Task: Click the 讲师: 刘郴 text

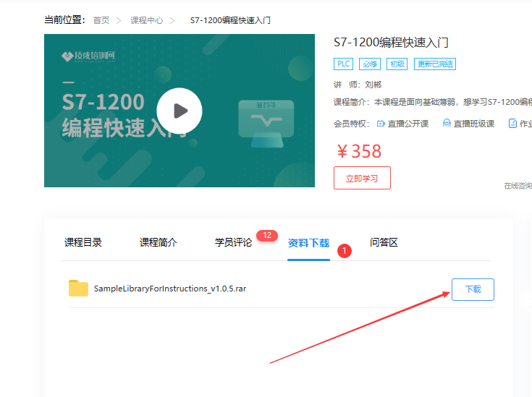Action: pos(358,85)
